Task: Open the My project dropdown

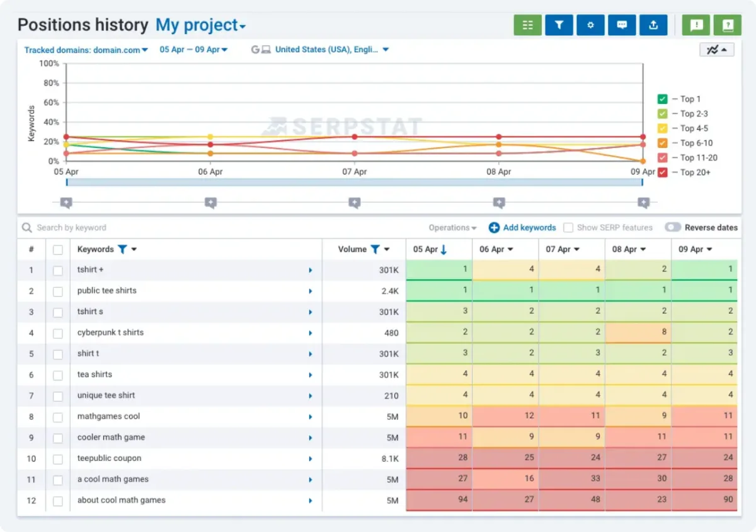Action: [201, 25]
